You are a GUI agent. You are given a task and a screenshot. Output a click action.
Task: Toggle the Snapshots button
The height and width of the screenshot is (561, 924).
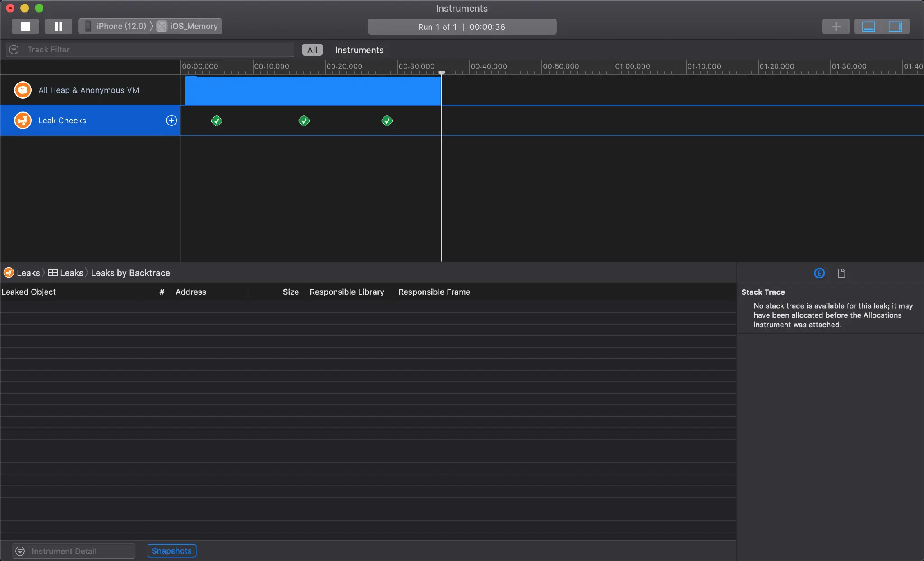(x=171, y=551)
